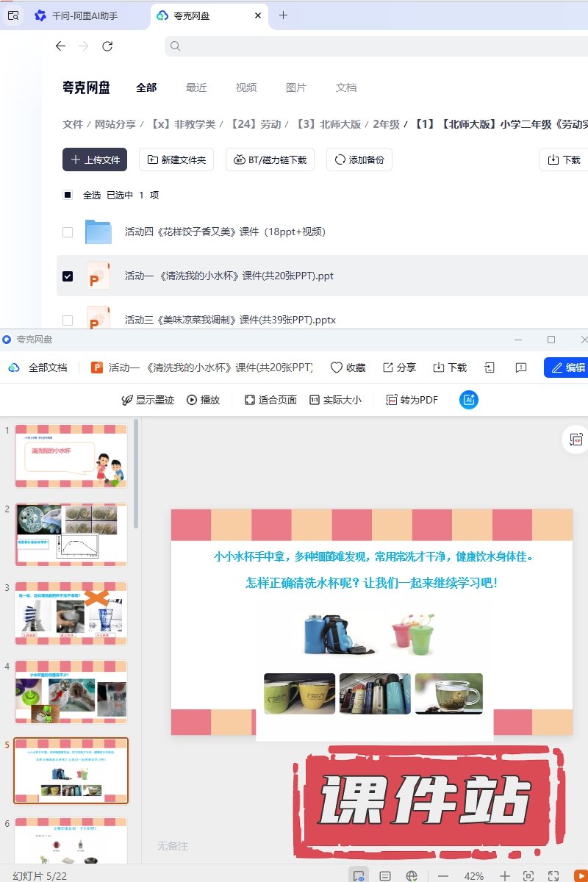Enter fullscreen from the status bar

tap(555, 876)
